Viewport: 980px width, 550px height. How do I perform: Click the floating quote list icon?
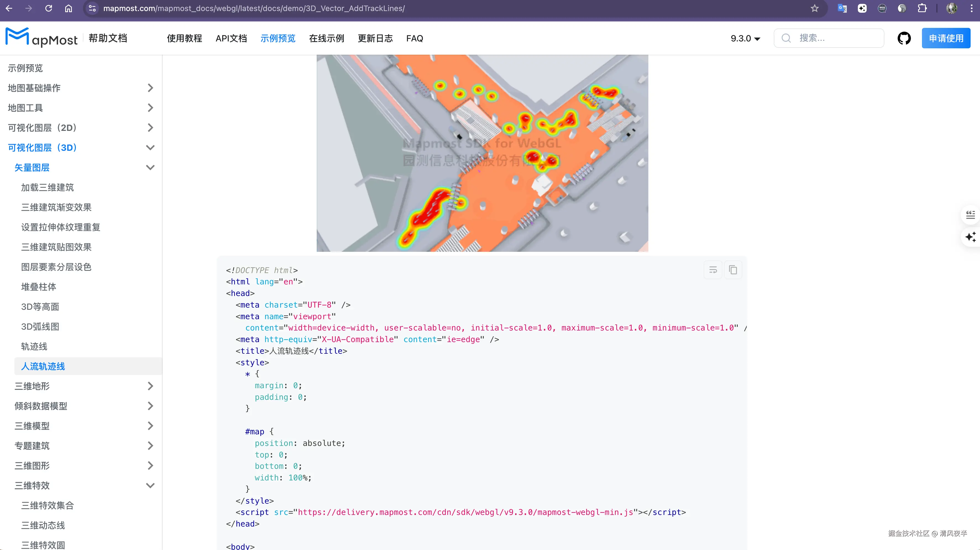(x=970, y=215)
